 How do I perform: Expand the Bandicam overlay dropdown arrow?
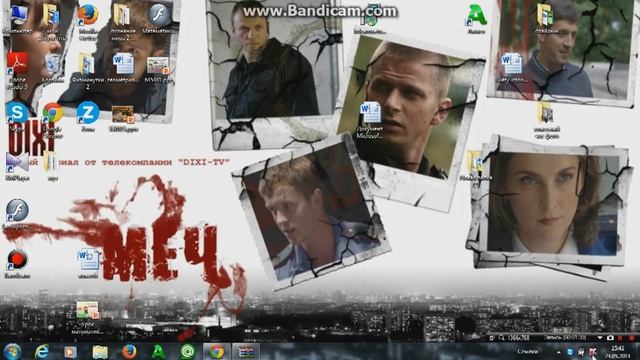[x=600, y=338]
